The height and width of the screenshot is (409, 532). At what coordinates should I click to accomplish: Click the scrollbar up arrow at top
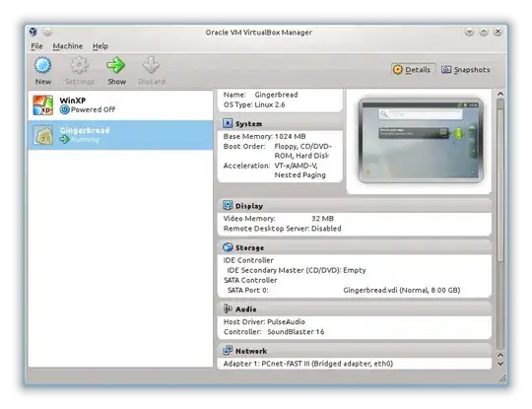pos(500,94)
